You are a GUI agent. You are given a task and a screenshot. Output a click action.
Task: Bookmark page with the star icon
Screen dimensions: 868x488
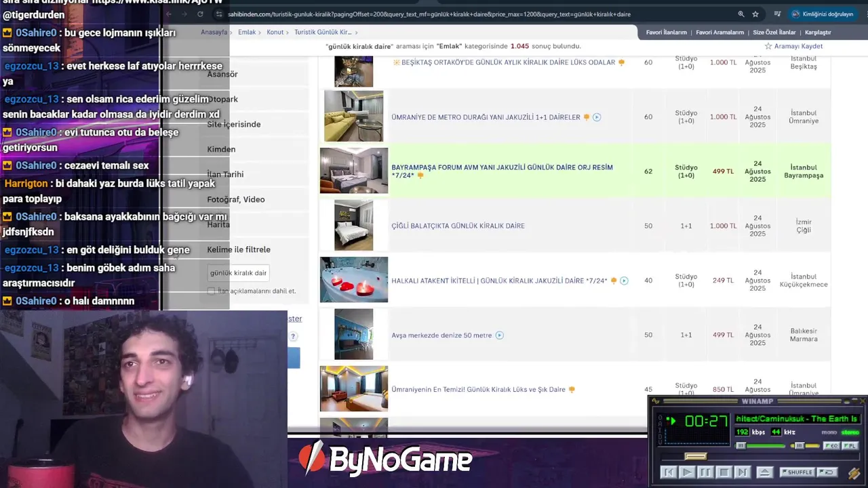tap(755, 14)
